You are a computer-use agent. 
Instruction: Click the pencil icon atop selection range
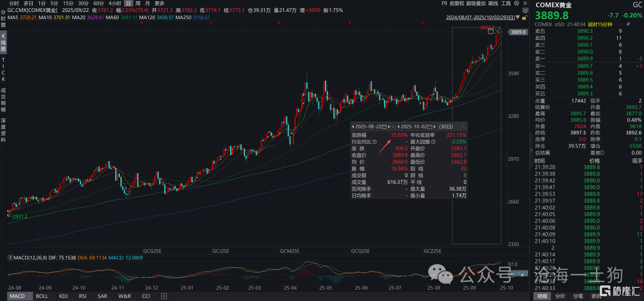(499, 31)
